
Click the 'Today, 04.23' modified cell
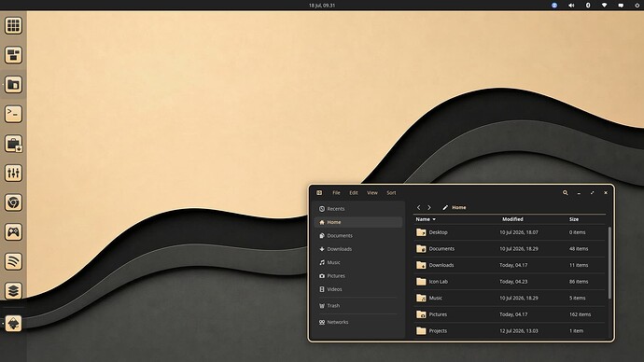coord(513,282)
